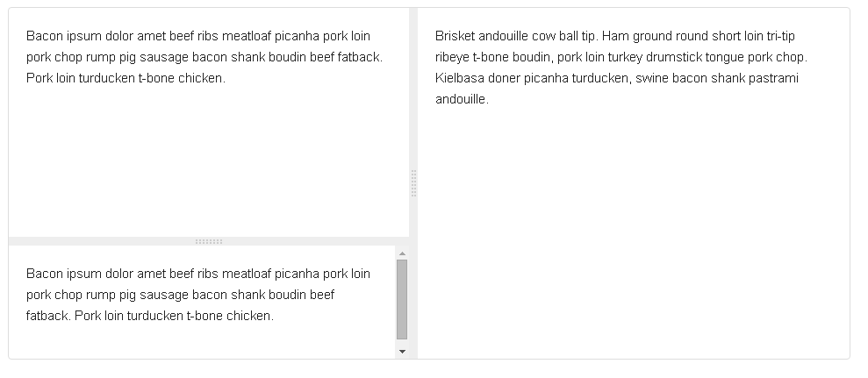
Task: Click the last line 'andouille.' in right pane
Action: (462, 99)
